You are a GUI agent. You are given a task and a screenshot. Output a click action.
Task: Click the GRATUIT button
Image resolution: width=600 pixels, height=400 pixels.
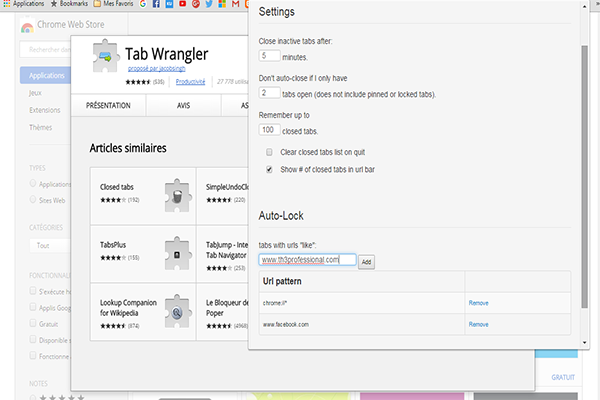tap(563, 377)
